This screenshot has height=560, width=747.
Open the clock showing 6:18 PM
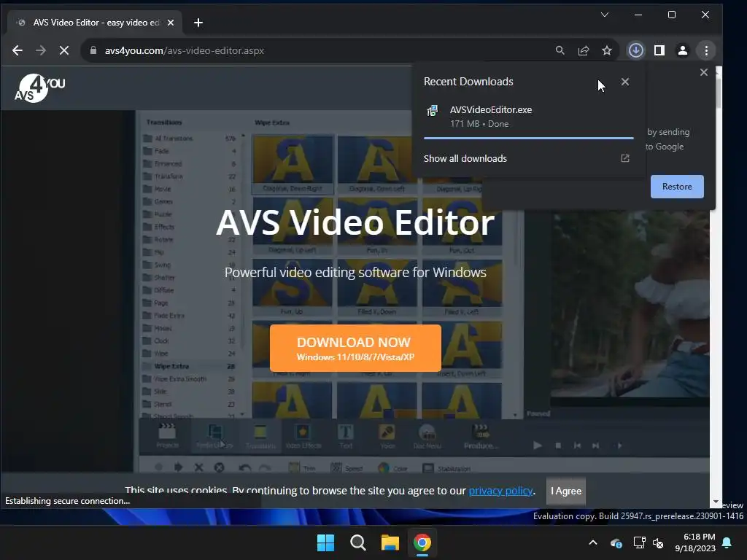pos(695,542)
